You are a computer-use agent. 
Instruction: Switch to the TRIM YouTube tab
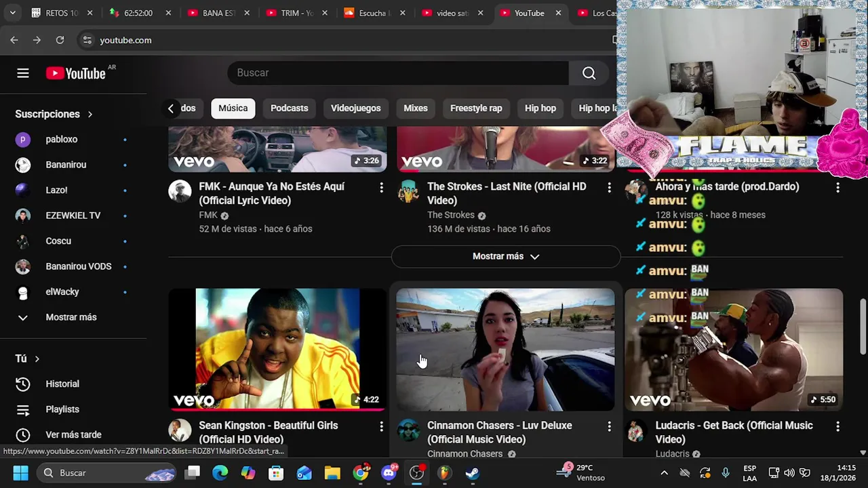(x=296, y=13)
